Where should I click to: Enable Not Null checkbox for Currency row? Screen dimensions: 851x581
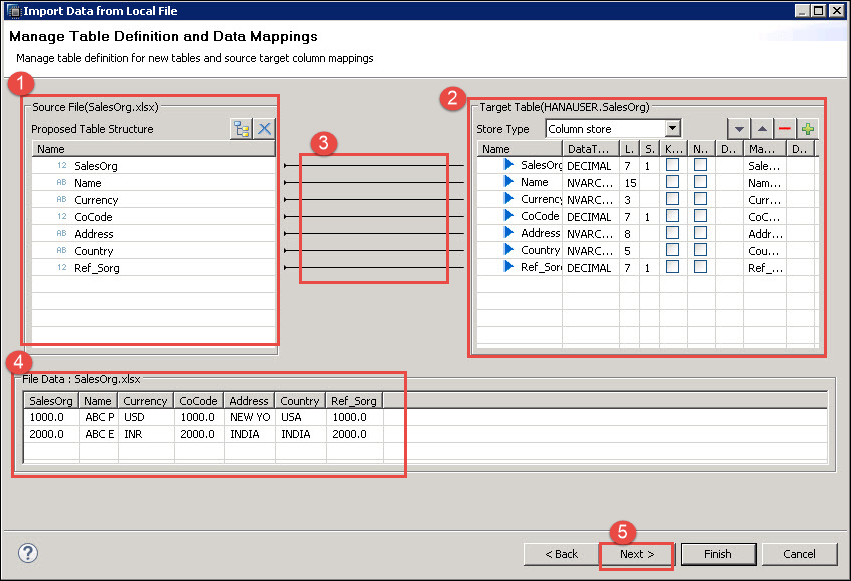click(701, 199)
